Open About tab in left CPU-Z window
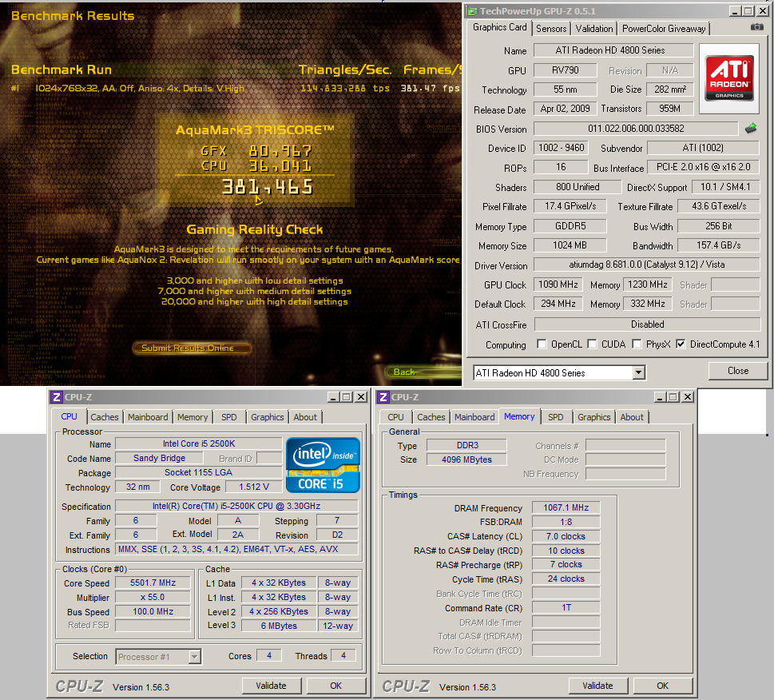 (x=305, y=417)
